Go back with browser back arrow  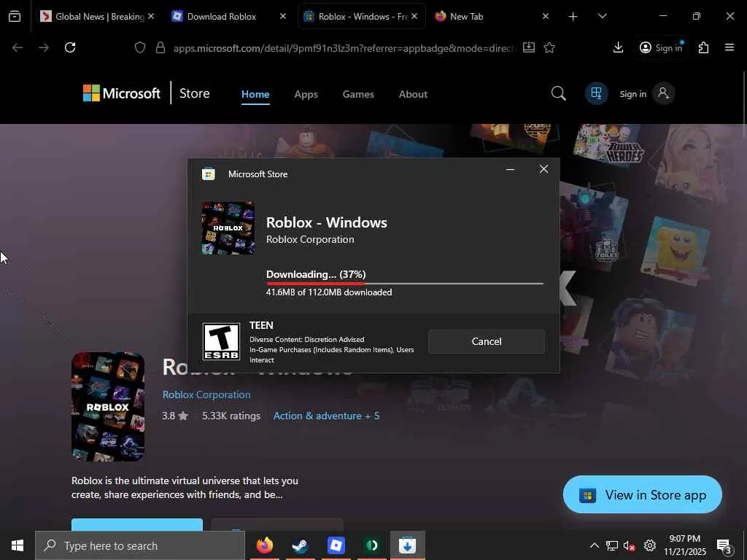(18, 47)
